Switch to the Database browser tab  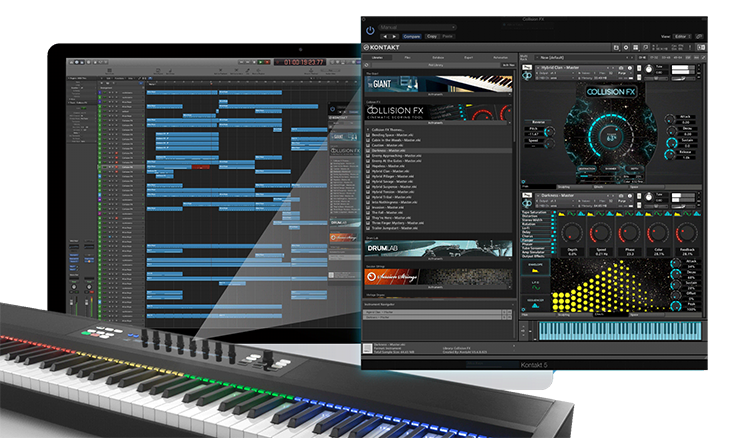tap(438, 57)
